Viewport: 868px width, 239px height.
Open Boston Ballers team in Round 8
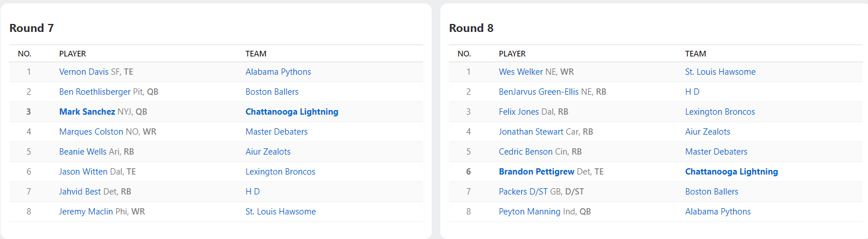click(x=712, y=192)
